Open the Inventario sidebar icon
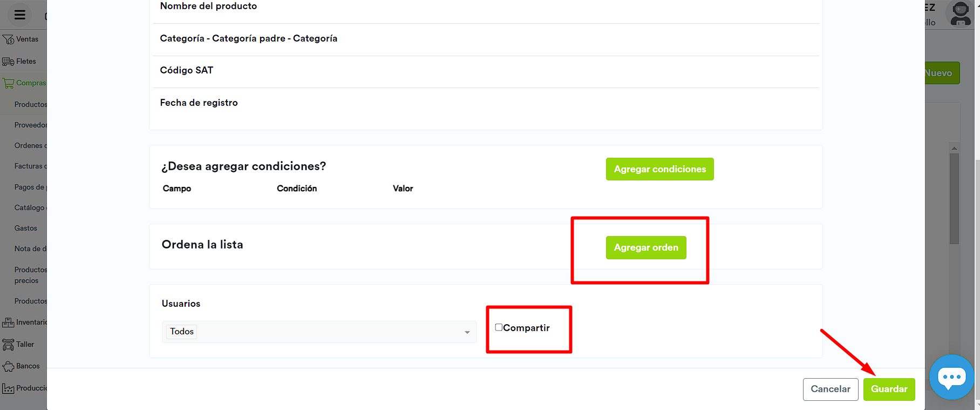 point(8,322)
